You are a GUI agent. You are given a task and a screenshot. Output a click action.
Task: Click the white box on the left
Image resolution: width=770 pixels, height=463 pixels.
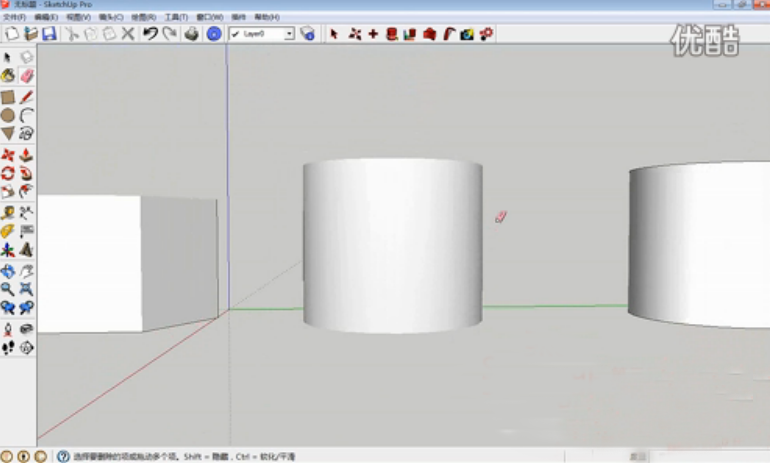click(88, 262)
